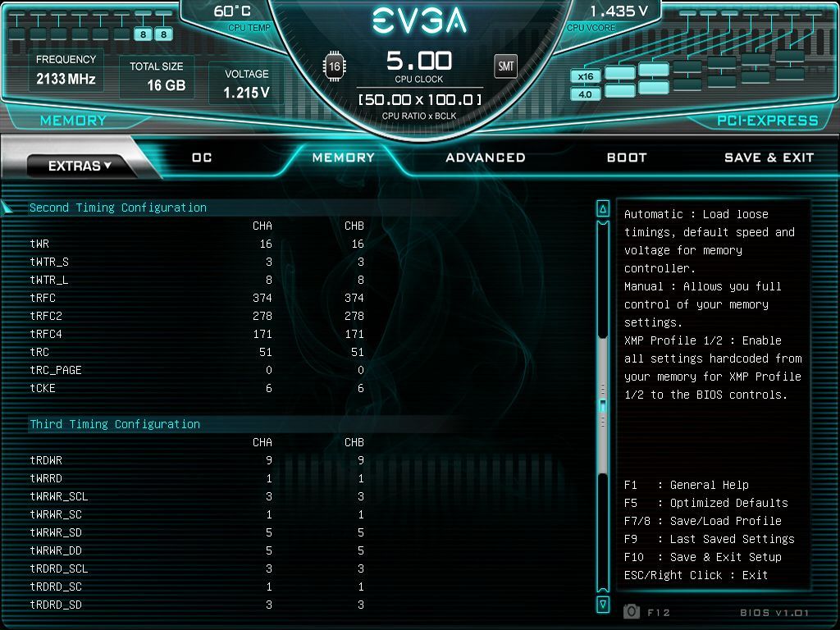Viewport: 840px width, 630px height.
Task: Select the tRDRD_SC timing row
Action: tap(197, 587)
